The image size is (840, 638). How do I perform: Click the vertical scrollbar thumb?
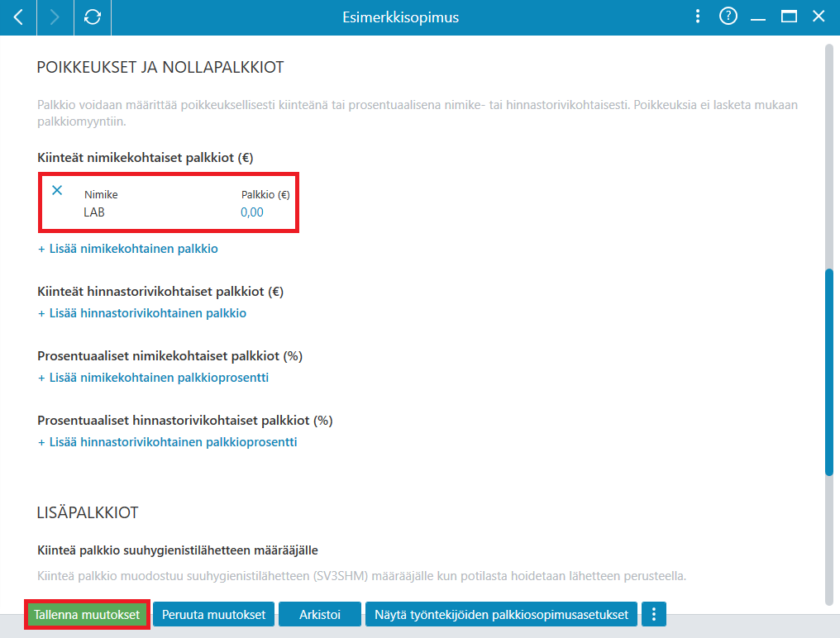point(829,372)
